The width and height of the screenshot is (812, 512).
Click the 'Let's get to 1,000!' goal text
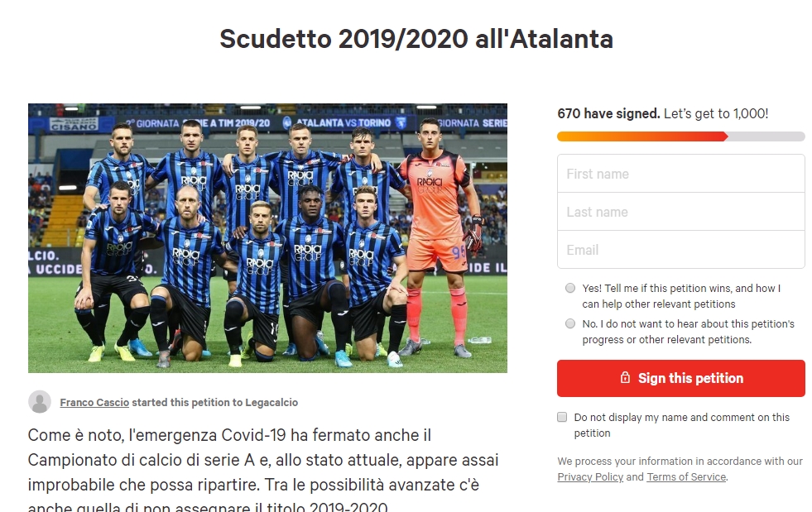tap(716, 113)
